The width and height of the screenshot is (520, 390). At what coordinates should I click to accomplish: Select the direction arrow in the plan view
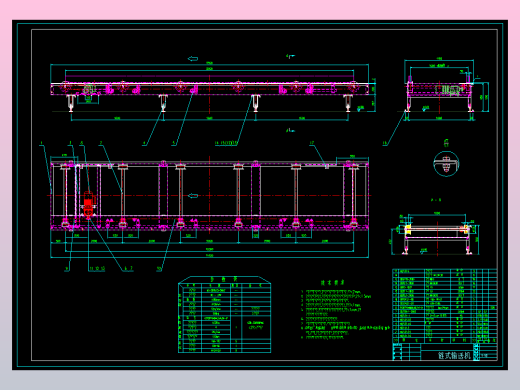[x=193, y=196]
